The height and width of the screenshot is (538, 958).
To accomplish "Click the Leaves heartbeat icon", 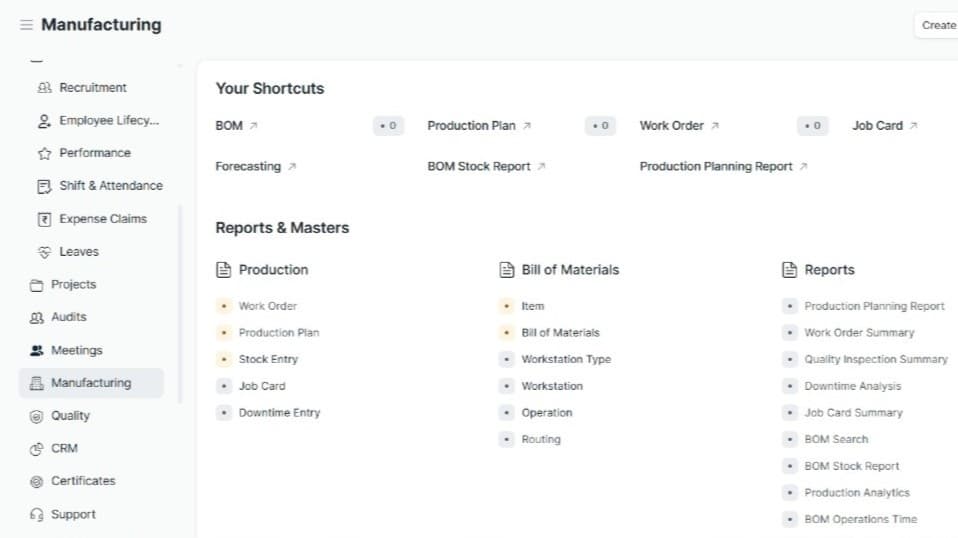I will 44,252.
